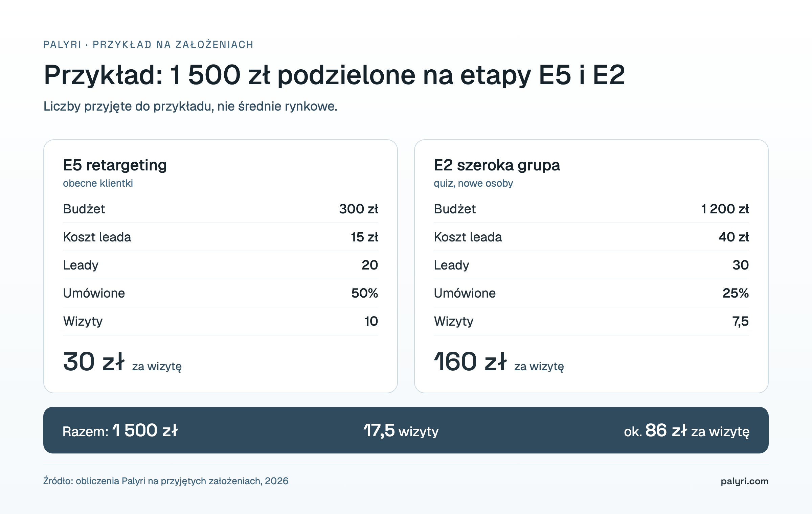The height and width of the screenshot is (514, 812).
Task: Click the 'Koszt leada' label in E2 szeroka grupa card
Action: [x=468, y=237]
